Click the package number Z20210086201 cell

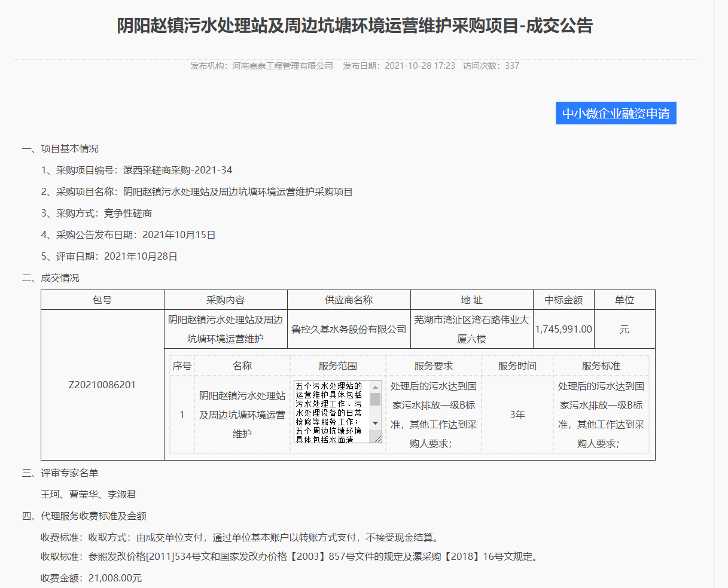(x=102, y=385)
